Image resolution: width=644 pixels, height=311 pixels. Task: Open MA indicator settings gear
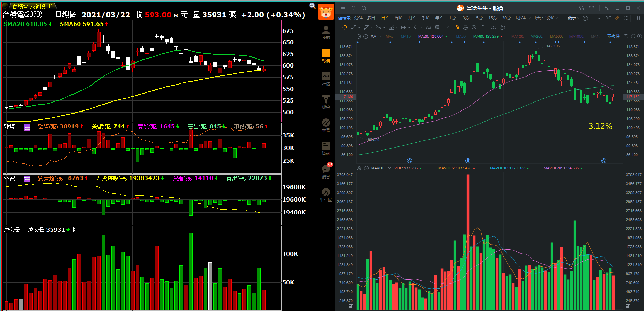click(359, 36)
